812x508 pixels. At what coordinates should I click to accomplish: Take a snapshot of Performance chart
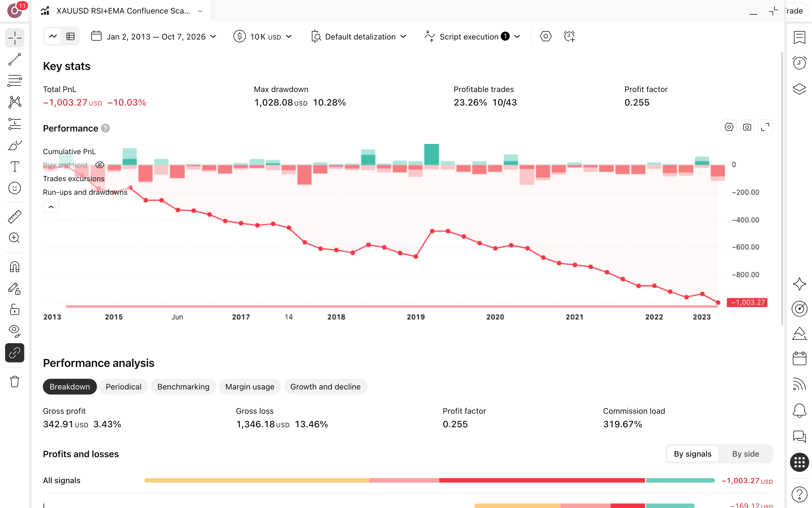pyautogui.click(x=747, y=127)
